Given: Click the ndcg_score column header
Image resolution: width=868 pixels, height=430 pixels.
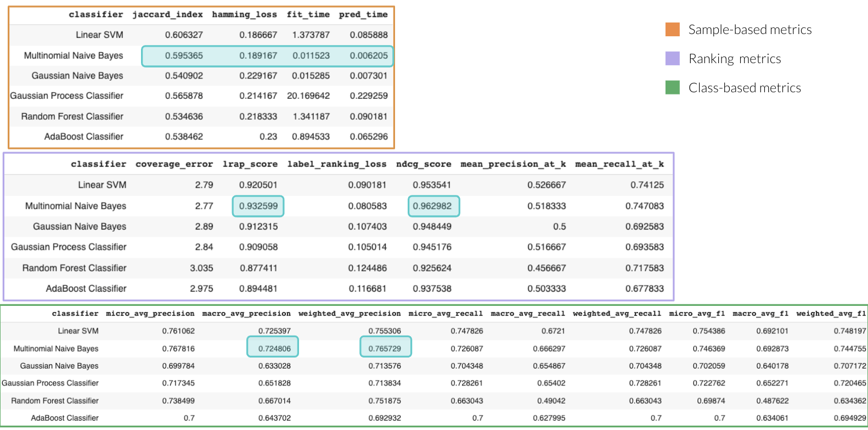Looking at the screenshot, I should coord(424,164).
